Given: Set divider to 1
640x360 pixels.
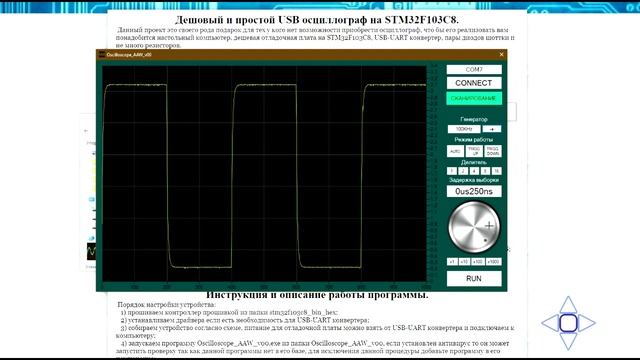Looking at the screenshot, I should (x=452, y=171).
